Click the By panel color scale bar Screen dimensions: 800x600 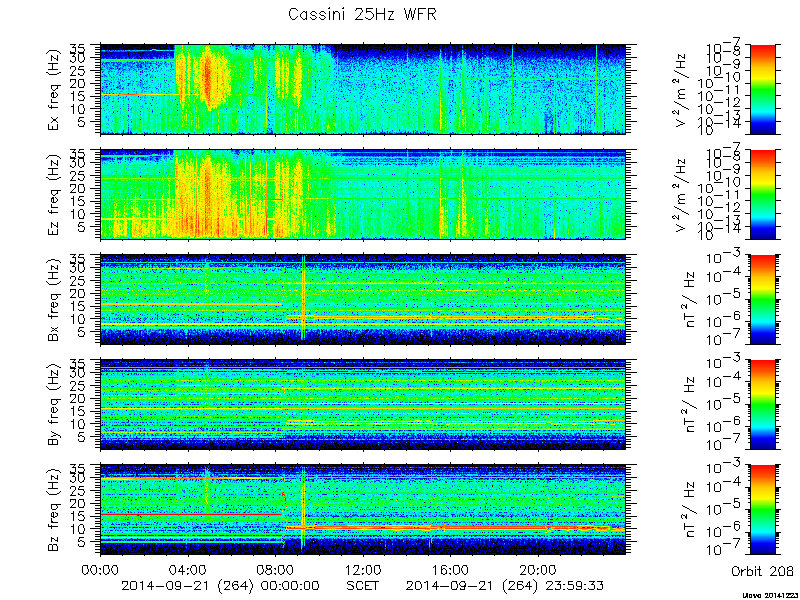(762, 405)
